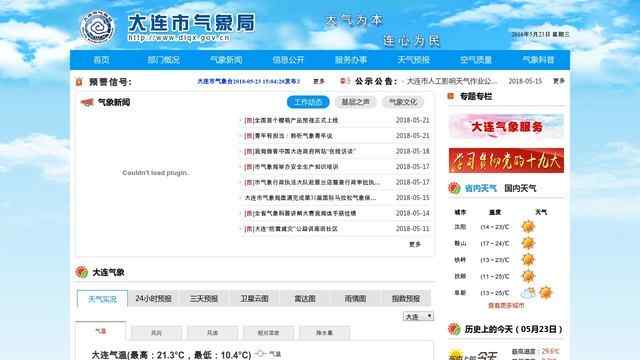Switch to the 卫星云图 tab

[x=254, y=299]
